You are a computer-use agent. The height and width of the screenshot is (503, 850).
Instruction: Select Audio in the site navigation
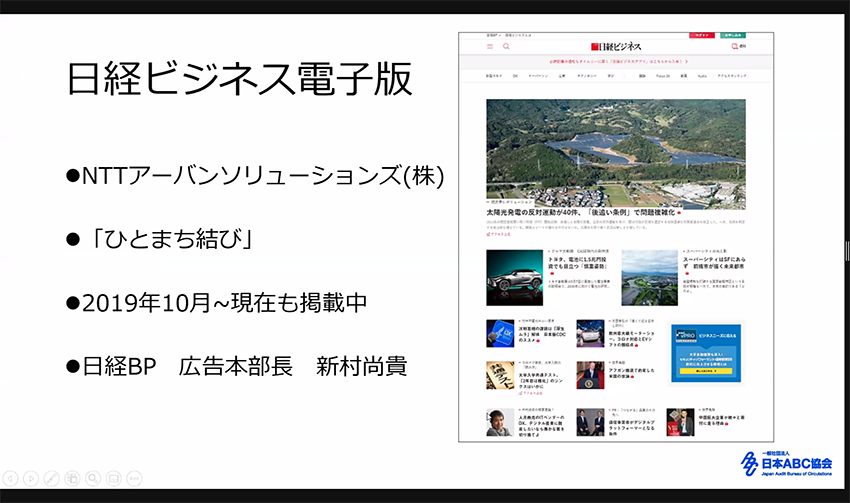[x=702, y=76]
